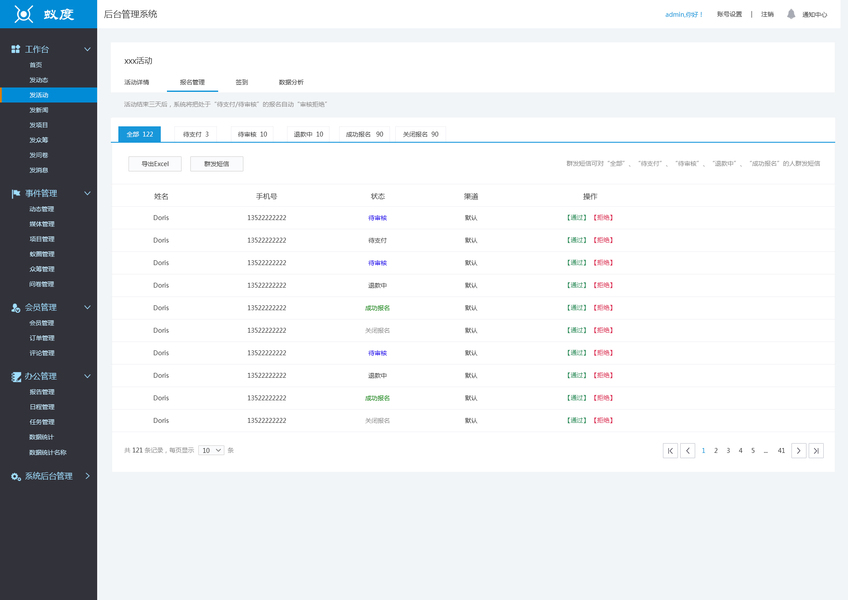The height and width of the screenshot is (600, 848).
Task: Go to the last page arrow
Action: point(816,451)
